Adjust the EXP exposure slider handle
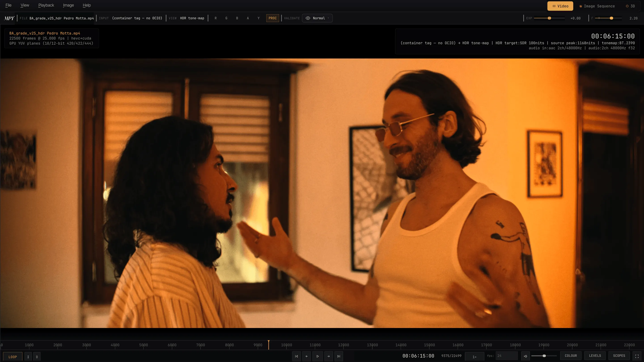 549,18
